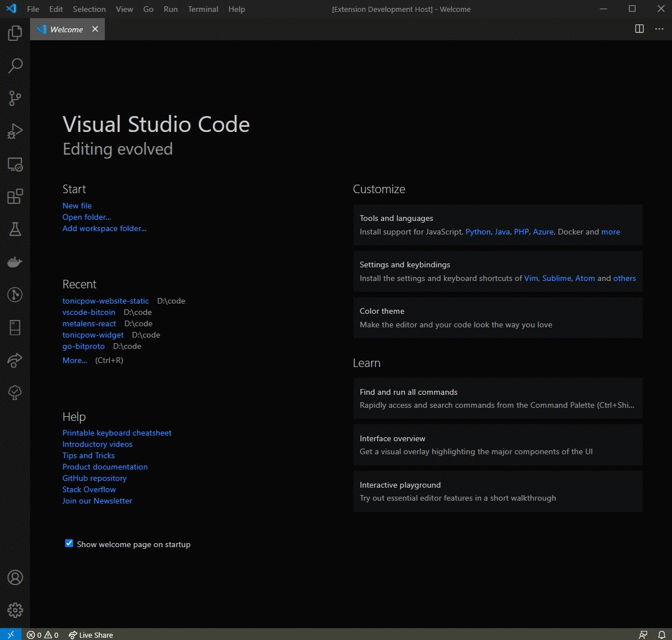672x640 pixels.
Task: Open the Color theme card
Action: (497, 318)
